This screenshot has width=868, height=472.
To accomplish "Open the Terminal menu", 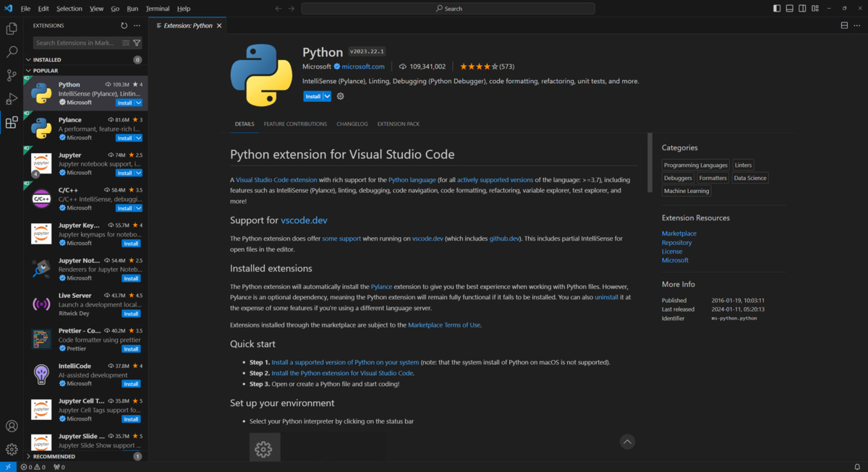I will click(x=157, y=8).
